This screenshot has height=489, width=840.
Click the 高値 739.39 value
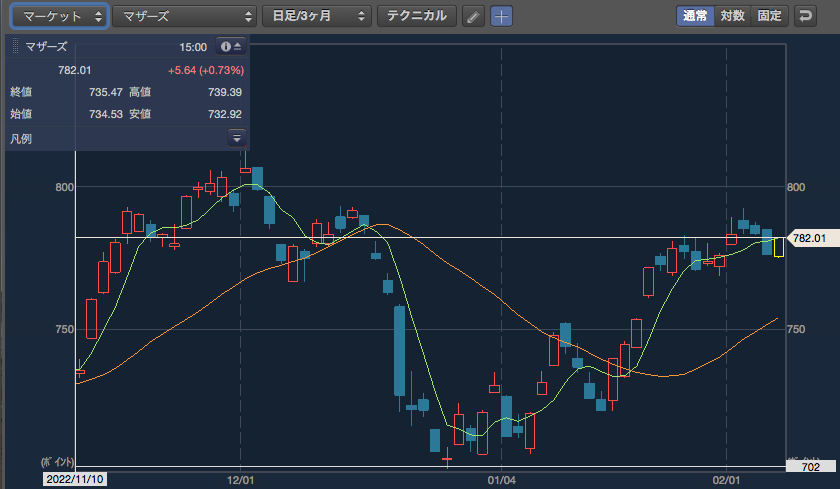224,92
